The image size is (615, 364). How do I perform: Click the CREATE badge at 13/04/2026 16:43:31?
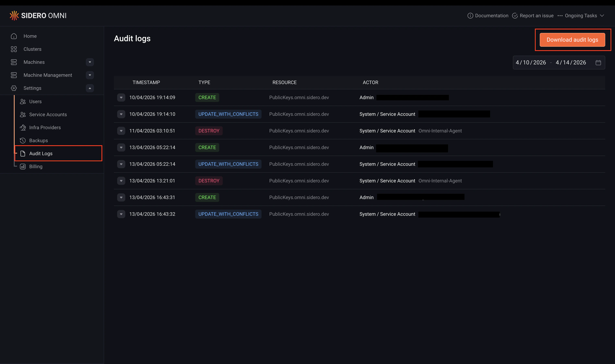pos(207,197)
